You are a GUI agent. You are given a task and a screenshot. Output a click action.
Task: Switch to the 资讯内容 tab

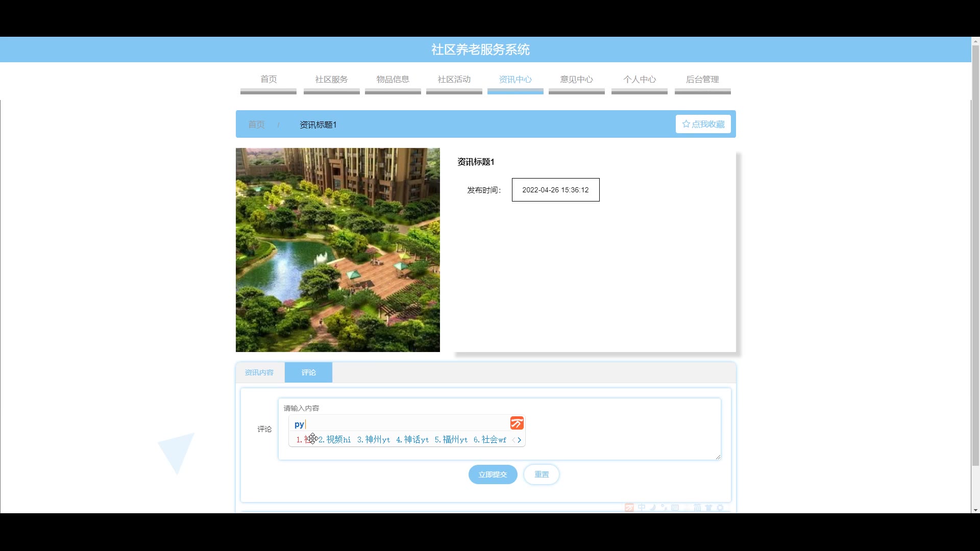pyautogui.click(x=259, y=372)
